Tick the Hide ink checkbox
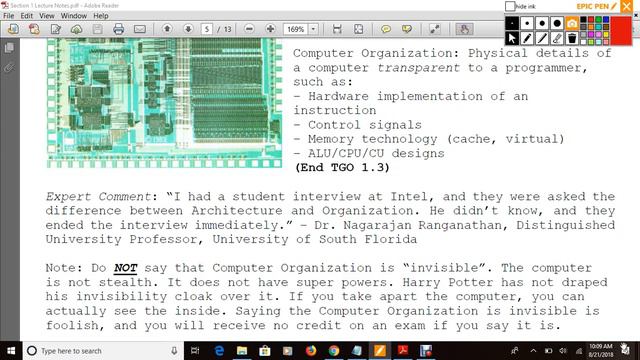 pos(510,6)
